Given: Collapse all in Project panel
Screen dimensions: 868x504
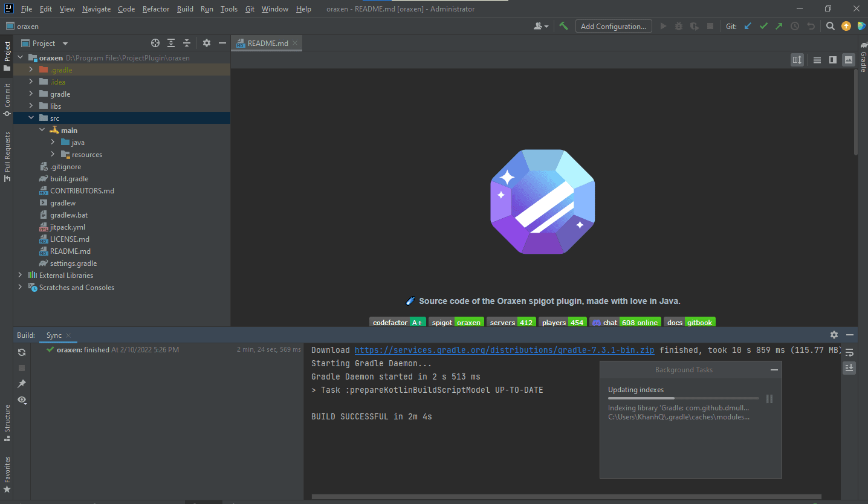Looking at the screenshot, I should click(x=187, y=43).
